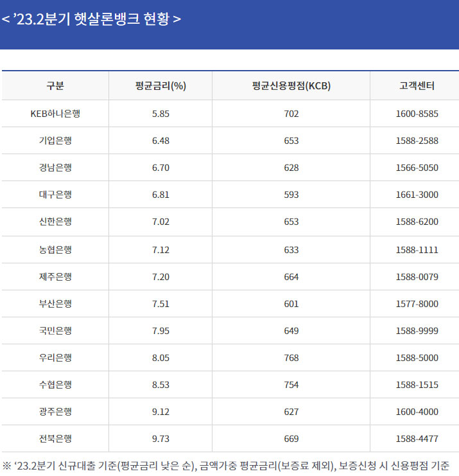The height and width of the screenshot is (476, 459).
Task: Select credit score 601 for 부산은행
Action: [291, 304]
